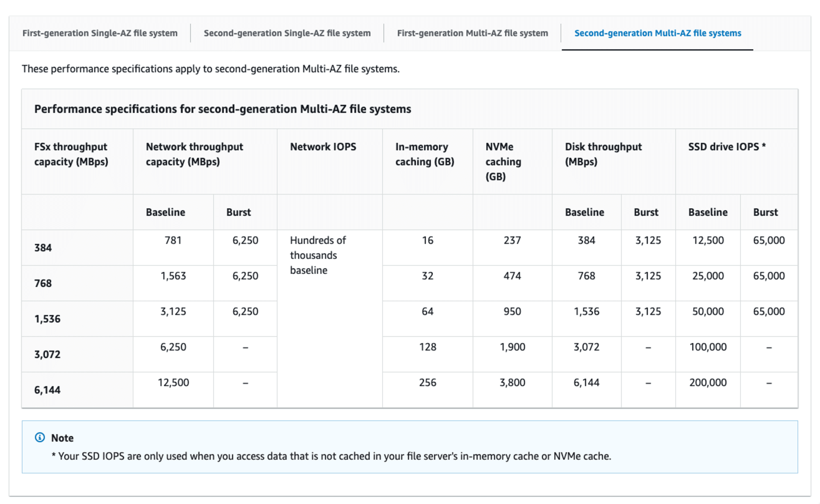Click network baseline value 12,500 in 6,144 row
Viewport: 820px width, 504px height.
tap(173, 383)
